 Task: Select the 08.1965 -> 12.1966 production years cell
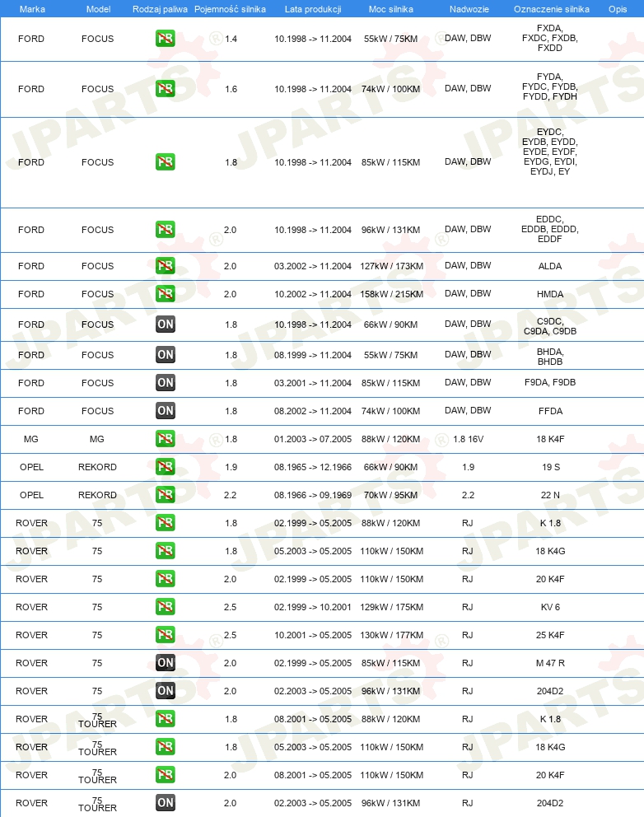pyautogui.click(x=313, y=467)
